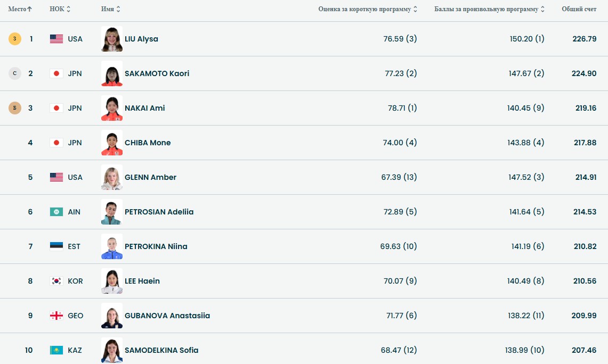Sort the table by Имя column

pyautogui.click(x=118, y=9)
